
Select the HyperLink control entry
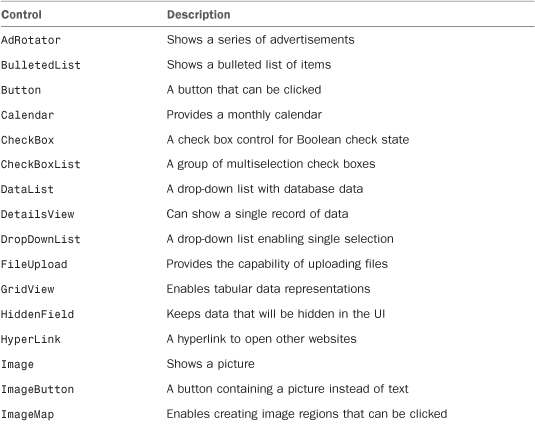(31, 339)
